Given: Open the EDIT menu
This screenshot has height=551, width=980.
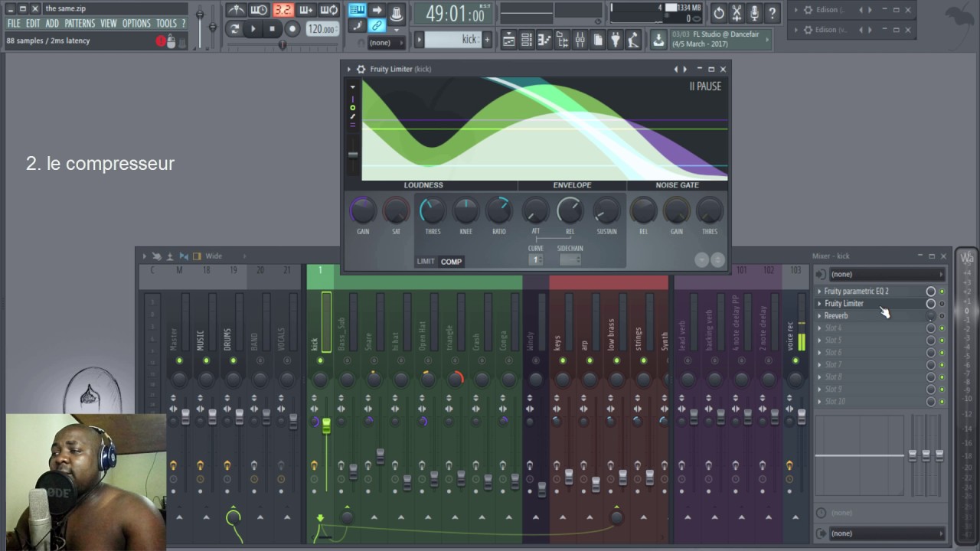Looking at the screenshot, I should pos(32,24).
